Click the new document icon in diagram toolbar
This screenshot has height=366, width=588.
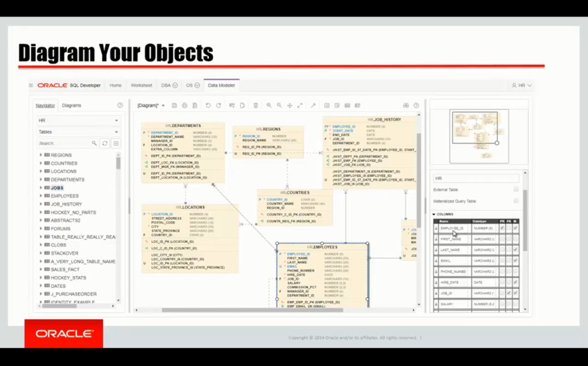[242, 106]
